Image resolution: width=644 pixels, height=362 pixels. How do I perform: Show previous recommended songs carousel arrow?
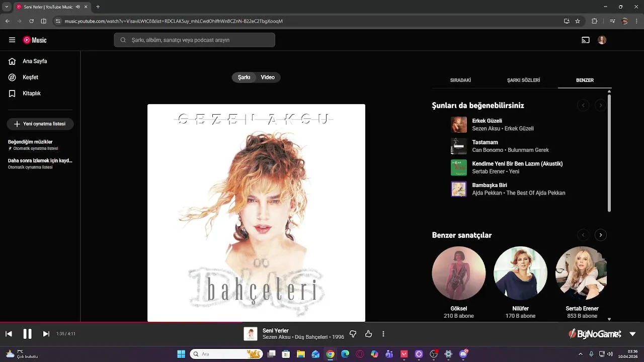pos(583,106)
